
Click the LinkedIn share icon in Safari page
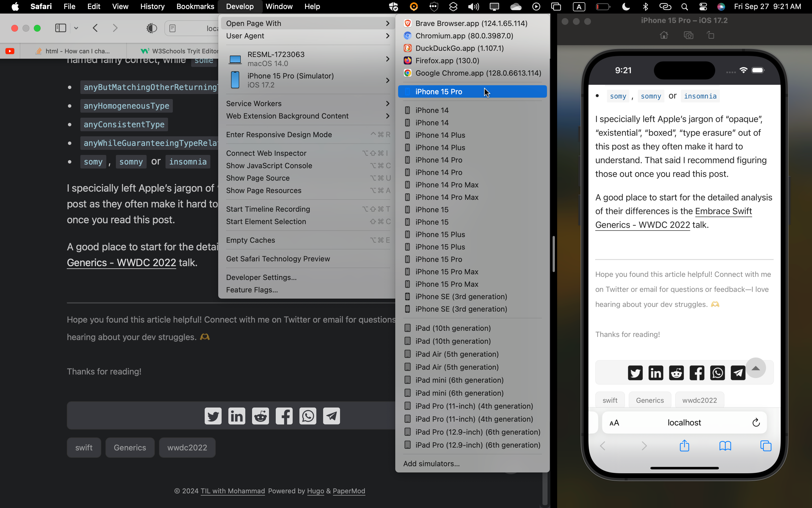click(237, 416)
